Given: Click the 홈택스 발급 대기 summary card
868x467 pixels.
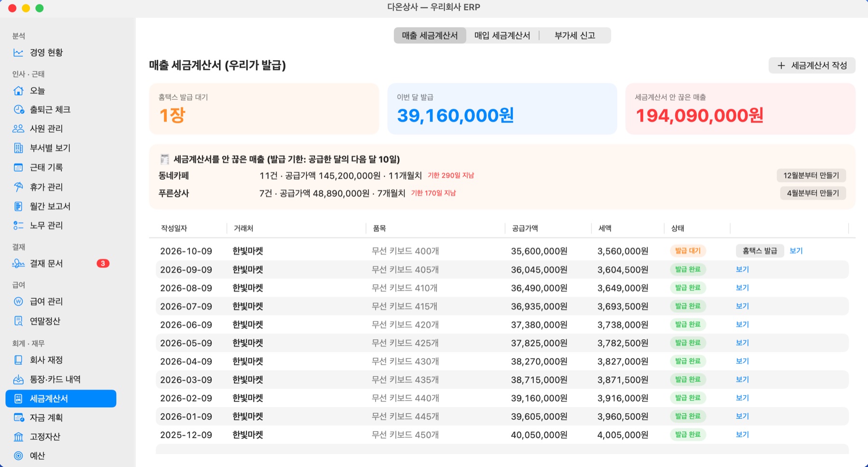Looking at the screenshot, I should 264,109.
